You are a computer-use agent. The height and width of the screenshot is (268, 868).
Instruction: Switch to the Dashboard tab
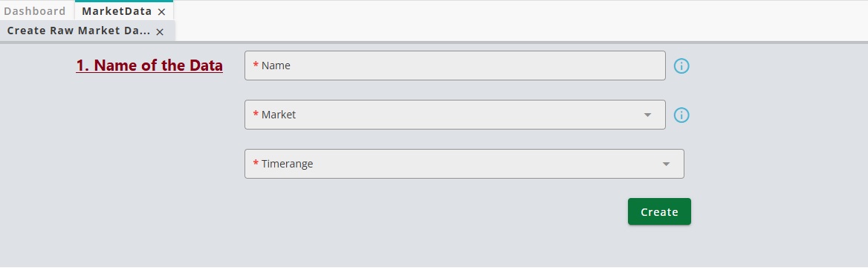click(x=34, y=11)
